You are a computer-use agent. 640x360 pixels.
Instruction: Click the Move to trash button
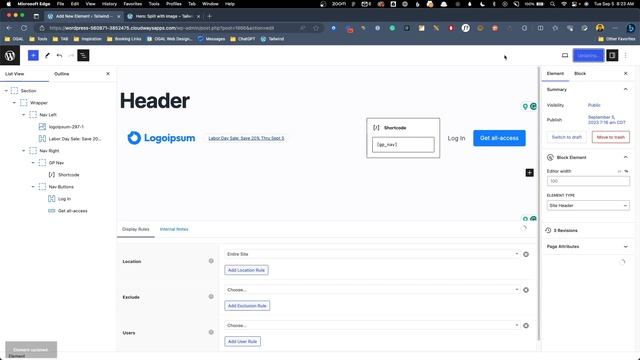pos(611,137)
